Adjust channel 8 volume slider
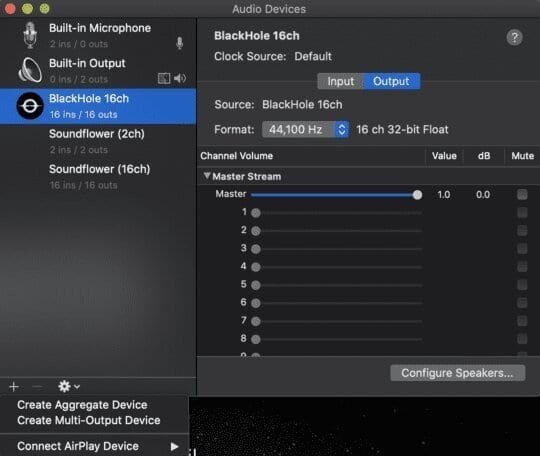This screenshot has width=540, height=456. (x=336, y=339)
